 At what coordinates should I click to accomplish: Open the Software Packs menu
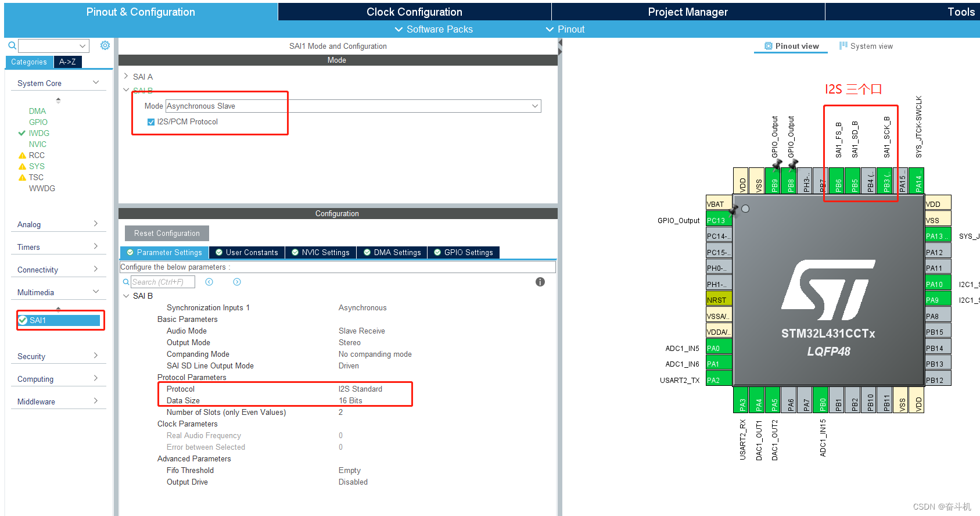point(433,29)
